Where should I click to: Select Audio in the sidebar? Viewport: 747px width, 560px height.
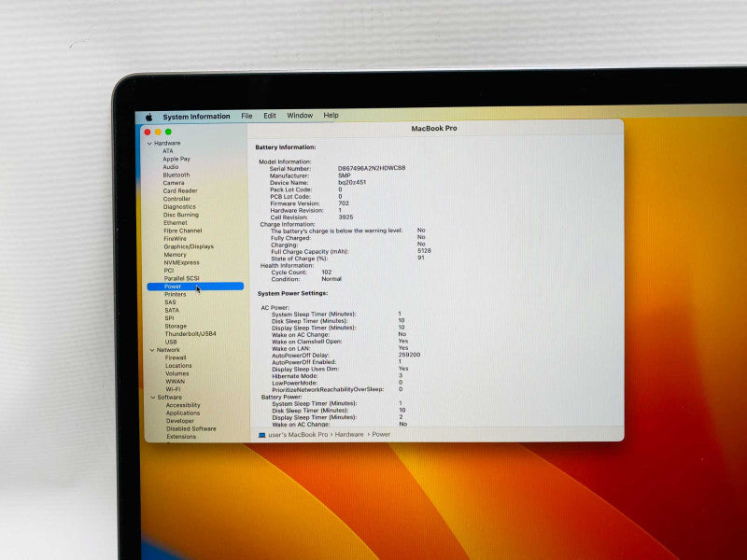coord(171,167)
